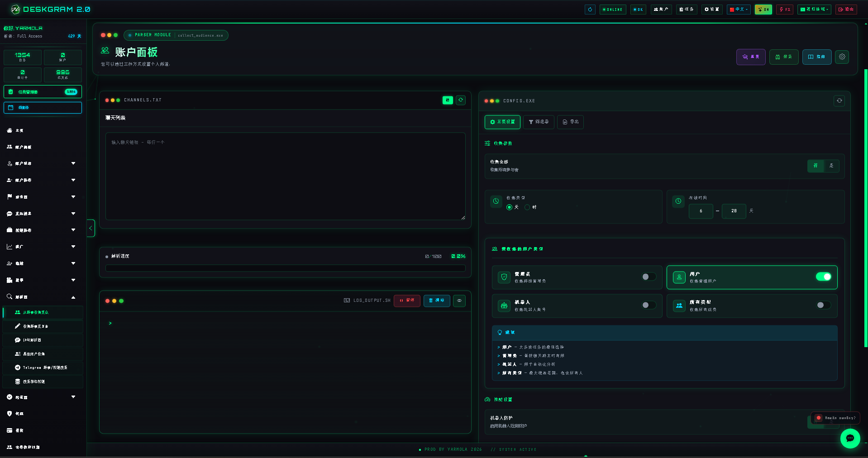Click the page vertical scrollbar
The height and width of the screenshot is (458, 868).
(x=866, y=208)
